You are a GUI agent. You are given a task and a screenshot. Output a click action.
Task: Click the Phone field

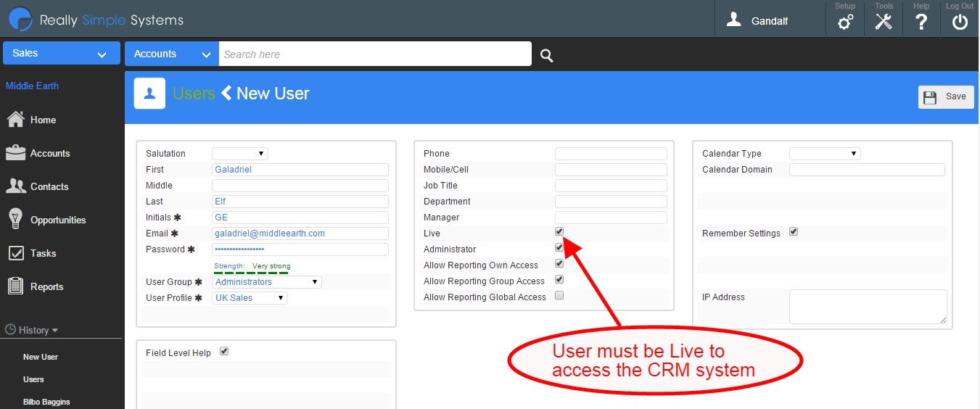pos(611,154)
